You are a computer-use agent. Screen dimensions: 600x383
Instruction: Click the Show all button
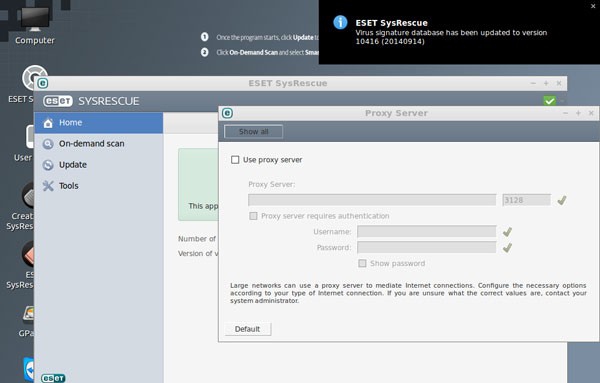pyautogui.click(x=253, y=132)
